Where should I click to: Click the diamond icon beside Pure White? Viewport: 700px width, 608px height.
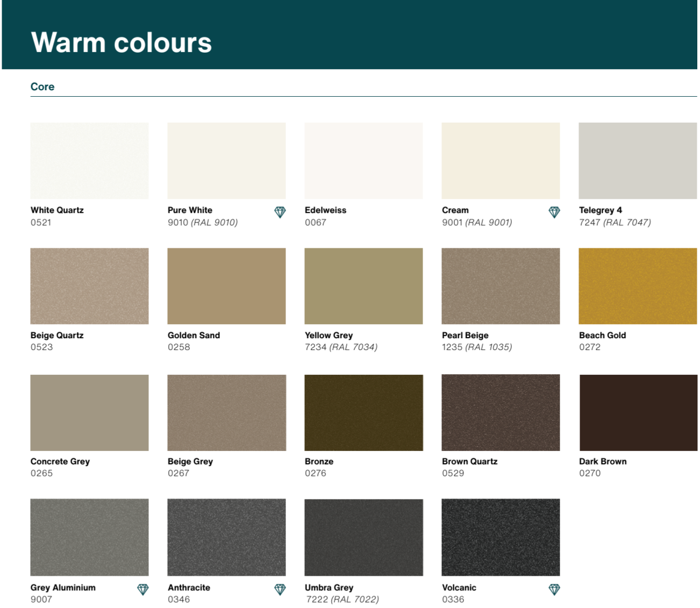point(280,212)
